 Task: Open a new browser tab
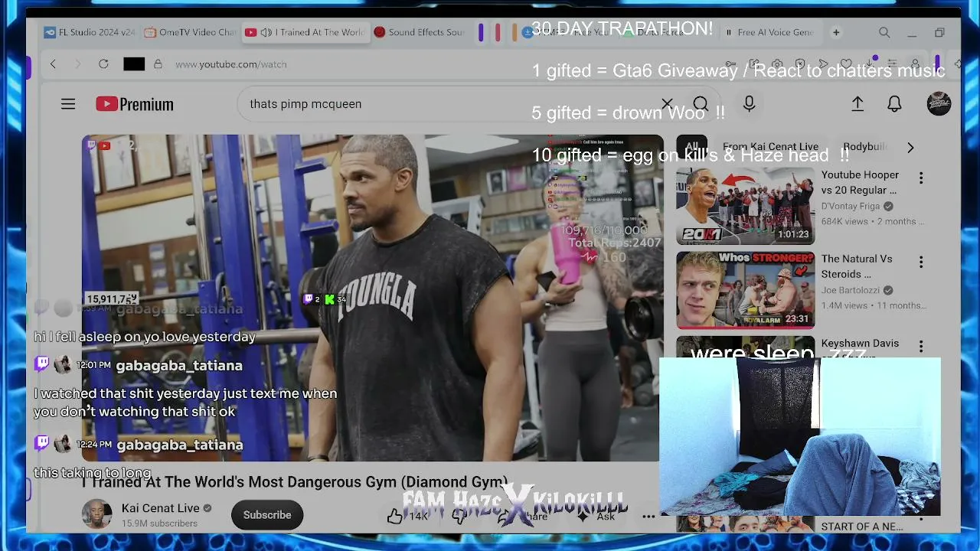836,32
